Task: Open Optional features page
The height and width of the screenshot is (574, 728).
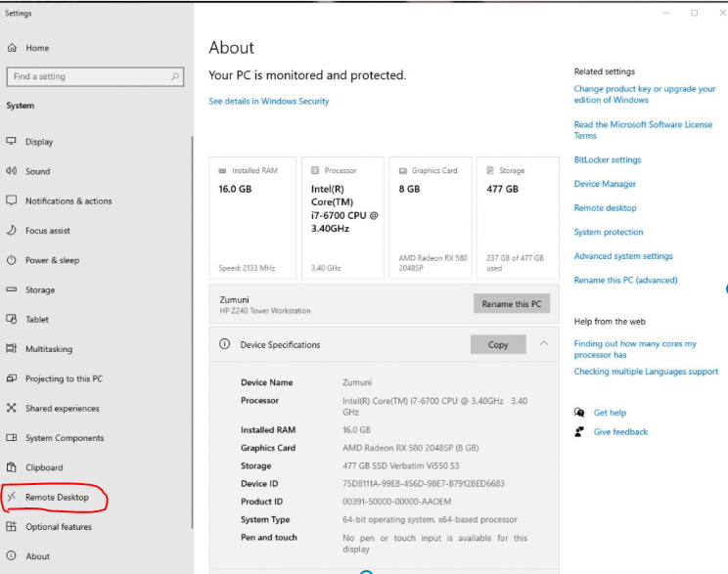Action: pos(59,527)
